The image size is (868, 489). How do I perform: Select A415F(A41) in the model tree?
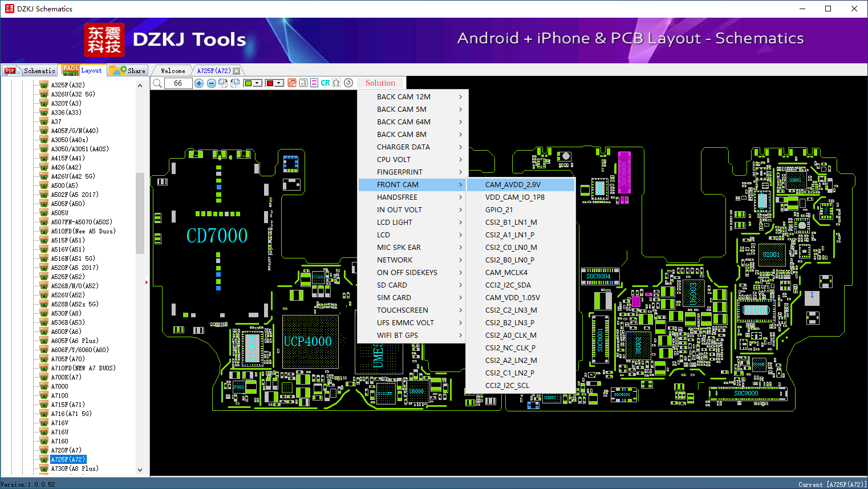tap(68, 158)
